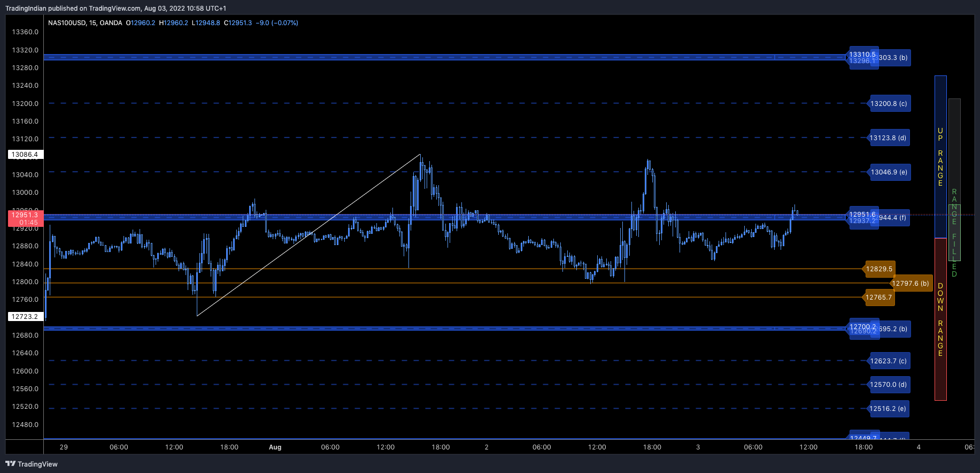The width and height of the screenshot is (980, 473).
Task: Click the 13310.5 zone price label
Action: tap(862, 55)
